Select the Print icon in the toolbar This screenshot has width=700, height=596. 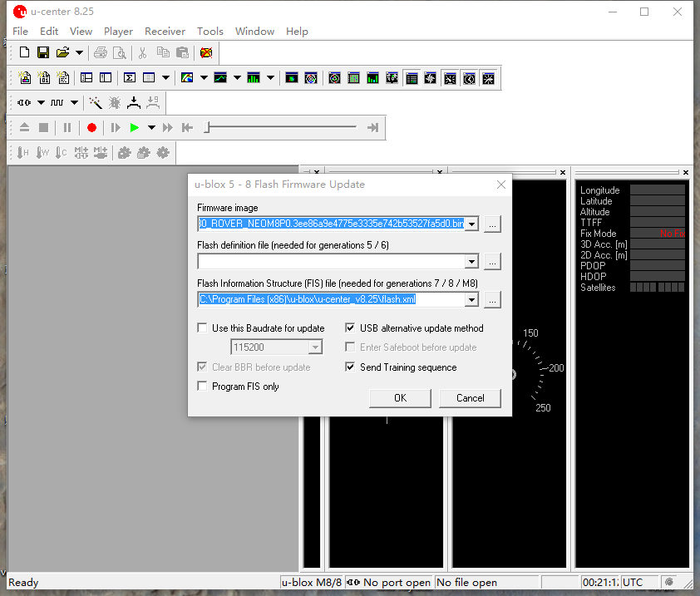[x=99, y=52]
